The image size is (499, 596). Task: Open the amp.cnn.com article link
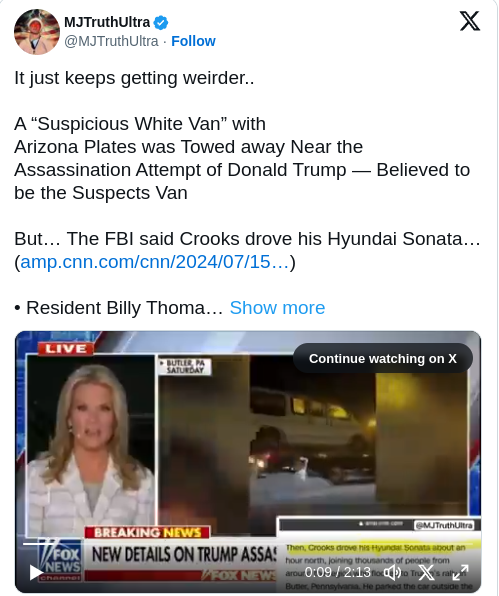[155, 262]
